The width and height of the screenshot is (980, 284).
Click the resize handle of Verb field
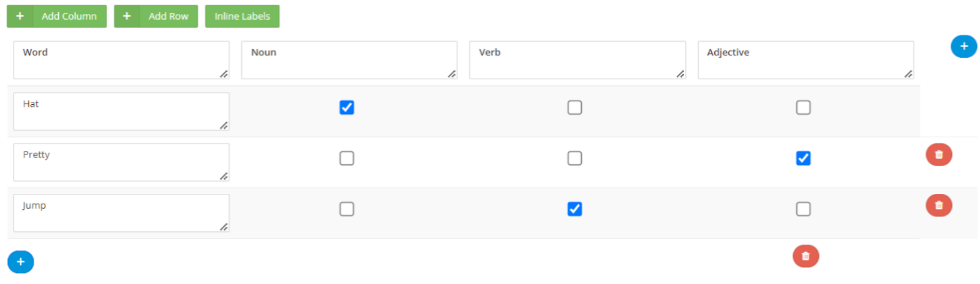[x=680, y=74]
